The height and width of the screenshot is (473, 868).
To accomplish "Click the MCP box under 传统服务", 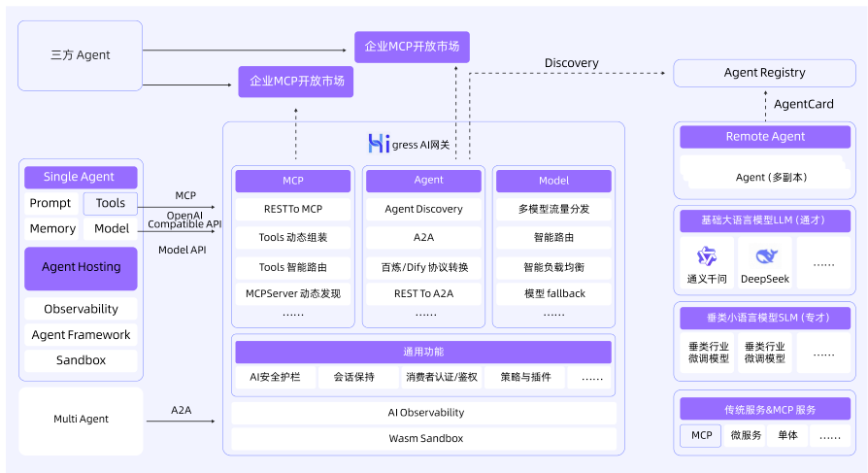I will tap(701, 435).
